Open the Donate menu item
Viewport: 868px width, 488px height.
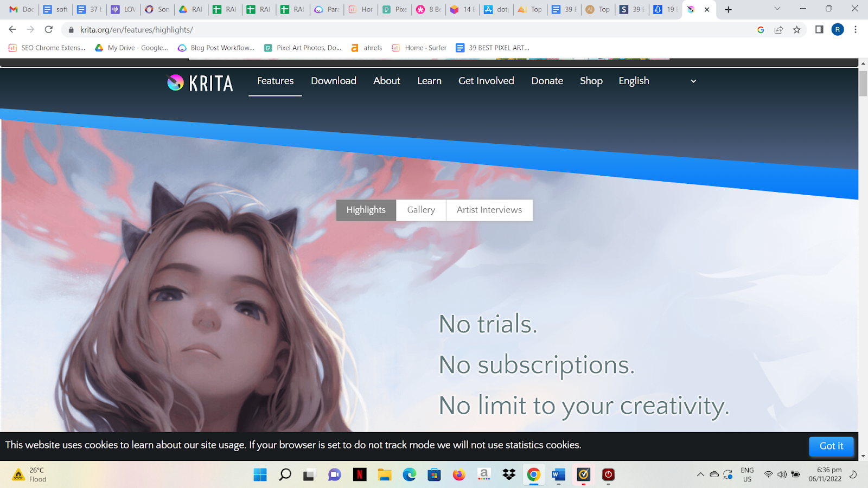pos(547,81)
